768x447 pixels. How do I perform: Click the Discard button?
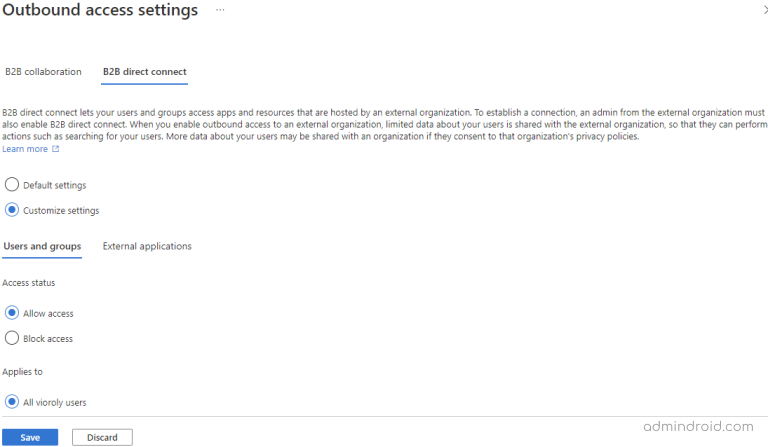[x=102, y=437]
